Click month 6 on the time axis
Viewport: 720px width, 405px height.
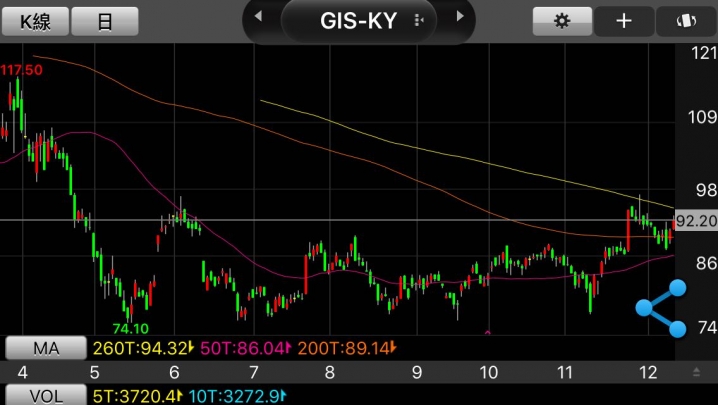174,372
